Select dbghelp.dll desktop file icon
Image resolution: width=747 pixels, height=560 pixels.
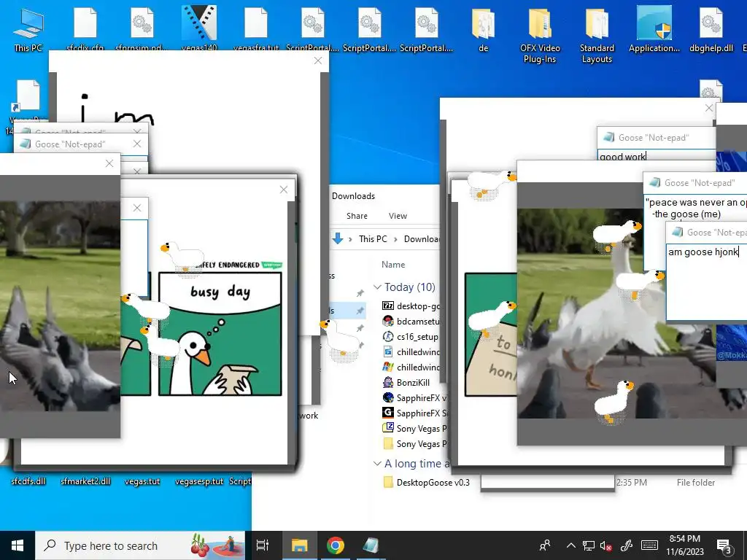pos(711,29)
